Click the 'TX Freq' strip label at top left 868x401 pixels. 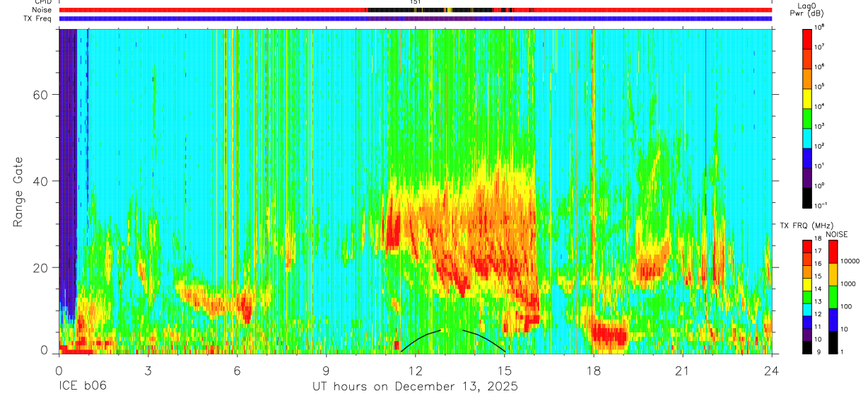[x=38, y=18]
